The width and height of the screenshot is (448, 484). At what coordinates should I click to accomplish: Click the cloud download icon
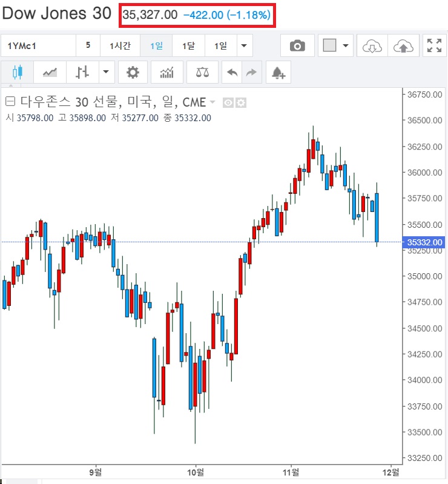pos(372,45)
